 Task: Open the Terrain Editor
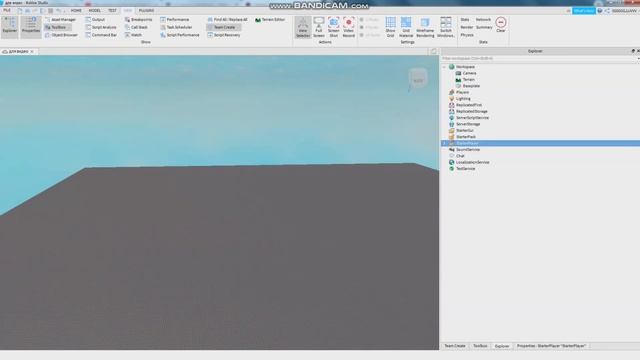(x=270, y=20)
